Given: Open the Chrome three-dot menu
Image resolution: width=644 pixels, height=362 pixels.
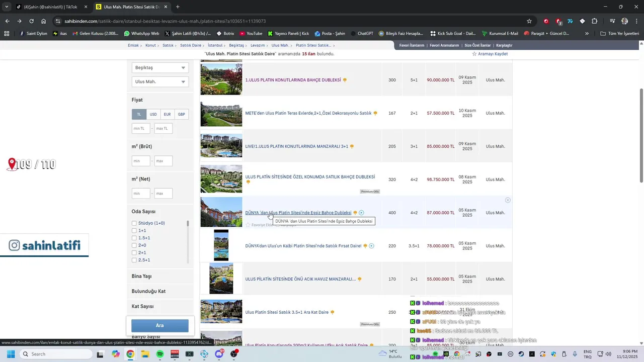Looking at the screenshot, I should (637, 21).
